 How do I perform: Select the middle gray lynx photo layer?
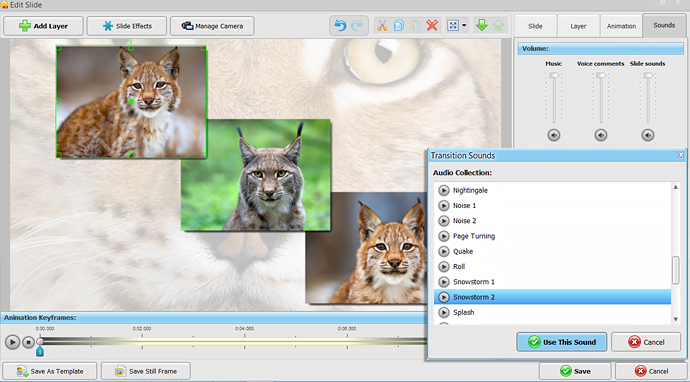point(256,175)
